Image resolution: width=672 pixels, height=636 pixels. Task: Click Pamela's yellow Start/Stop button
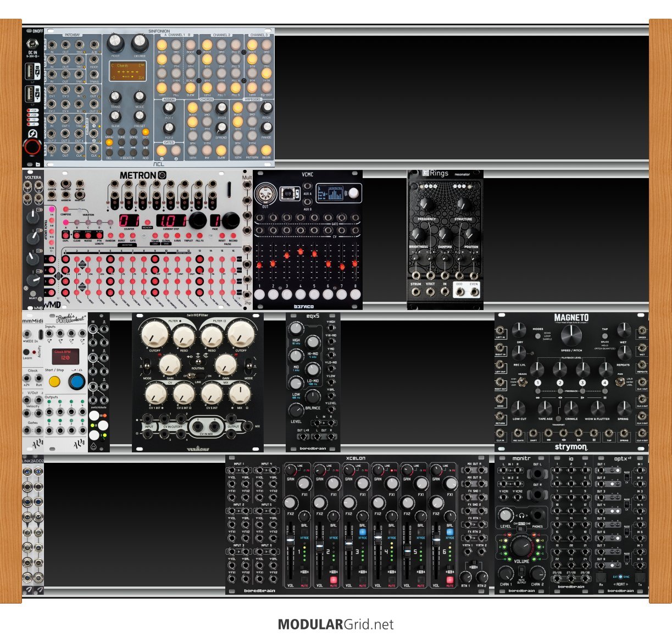pyautogui.click(x=54, y=382)
